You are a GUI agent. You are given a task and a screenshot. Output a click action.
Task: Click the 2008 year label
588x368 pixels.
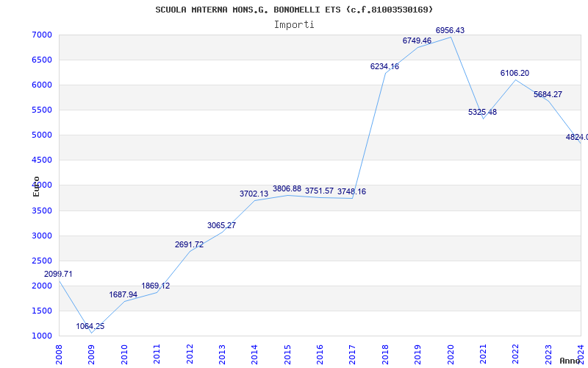59,355
